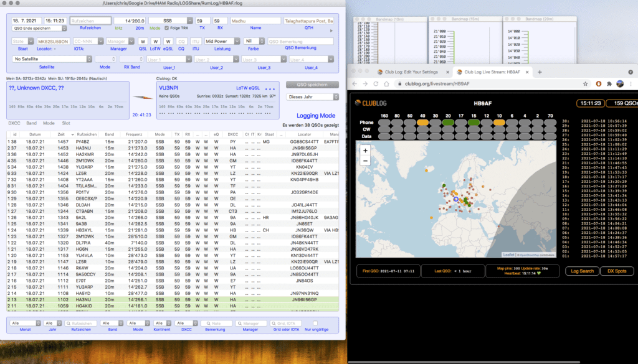Zoom in on the Club Log map
The width and height of the screenshot is (638, 364).
[x=365, y=150]
